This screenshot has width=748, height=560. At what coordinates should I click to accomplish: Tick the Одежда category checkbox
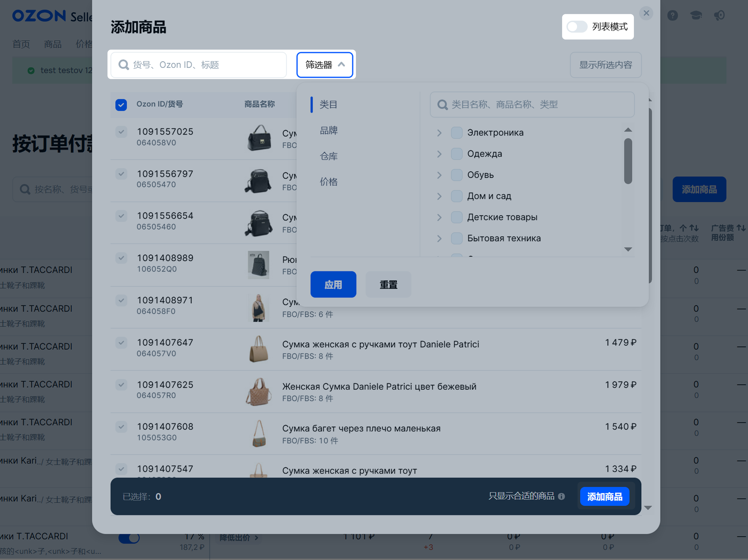(x=457, y=154)
